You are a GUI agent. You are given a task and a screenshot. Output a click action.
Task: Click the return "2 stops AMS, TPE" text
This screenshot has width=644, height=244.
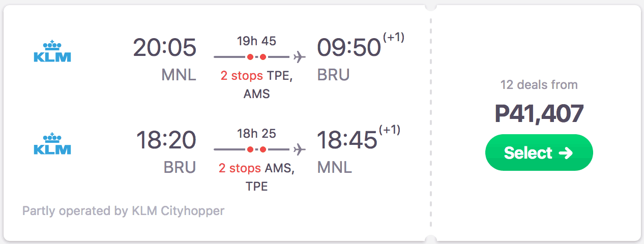point(256,177)
